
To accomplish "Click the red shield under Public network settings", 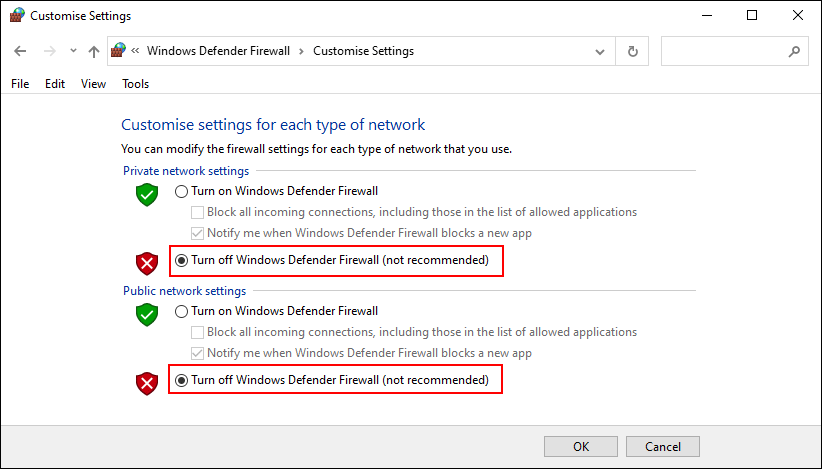I will [x=147, y=382].
